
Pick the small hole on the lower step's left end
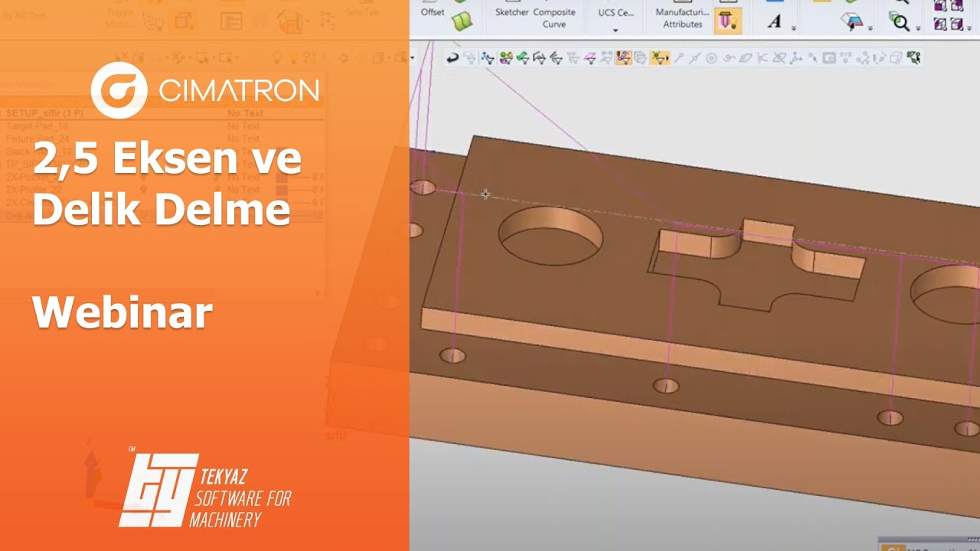[452, 355]
